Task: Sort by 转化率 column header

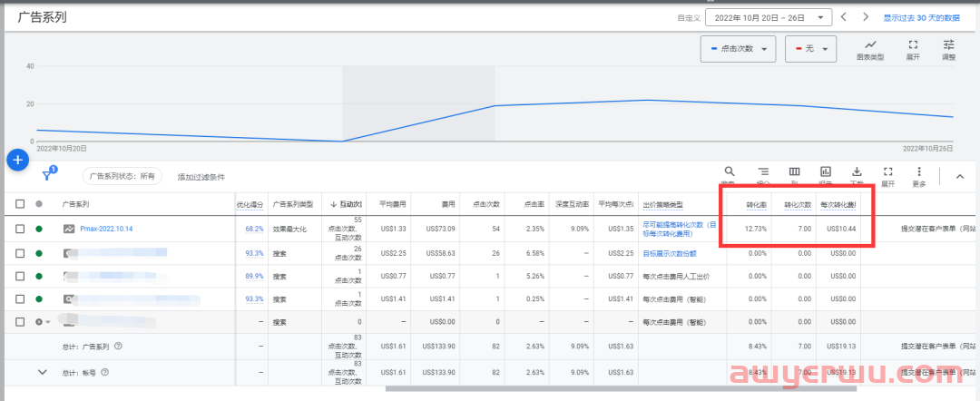Action: click(756, 205)
